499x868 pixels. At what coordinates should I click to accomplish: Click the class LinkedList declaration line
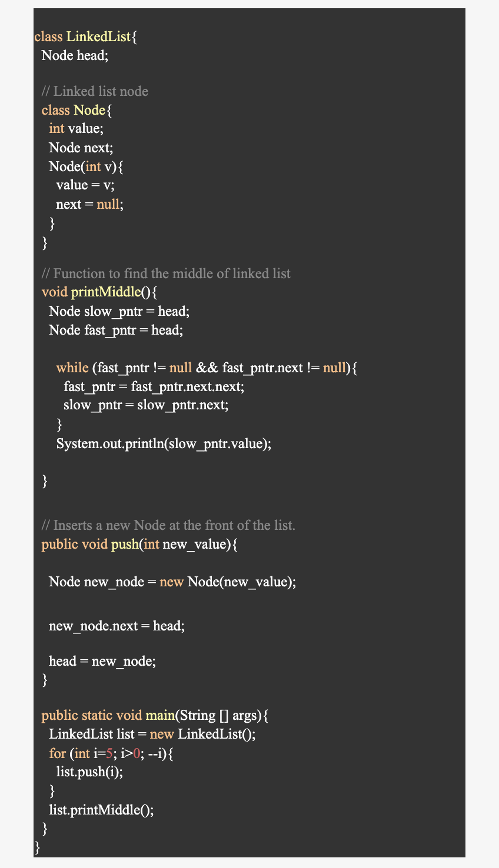click(86, 36)
